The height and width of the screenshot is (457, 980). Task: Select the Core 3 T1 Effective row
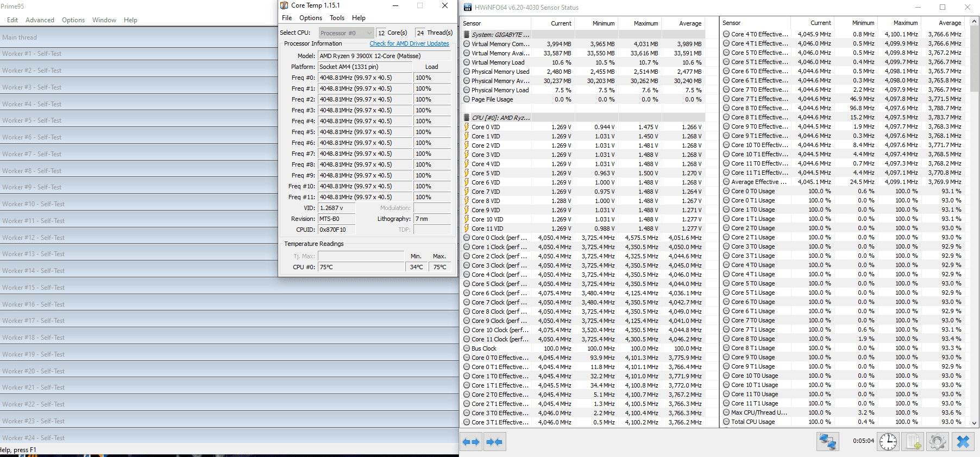[583, 422]
